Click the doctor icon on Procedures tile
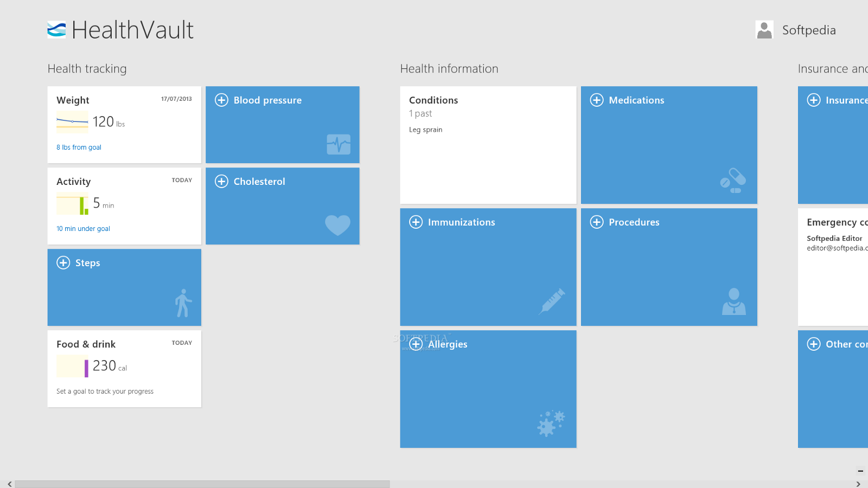This screenshot has height=488, width=868. click(733, 301)
